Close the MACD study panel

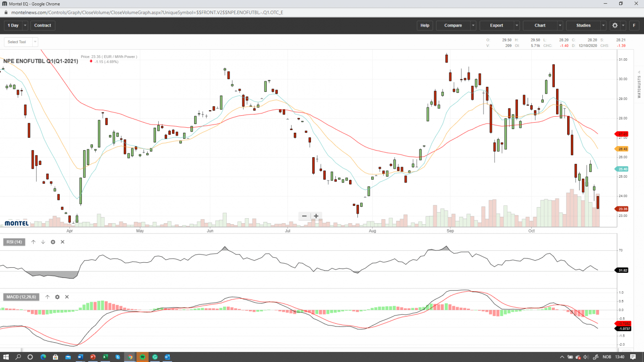[x=67, y=297]
